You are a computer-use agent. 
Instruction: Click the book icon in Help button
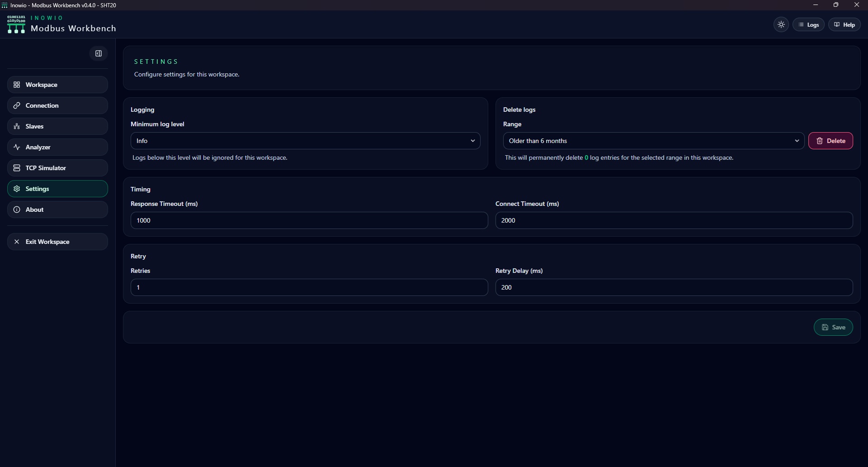click(x=837, y=24)
